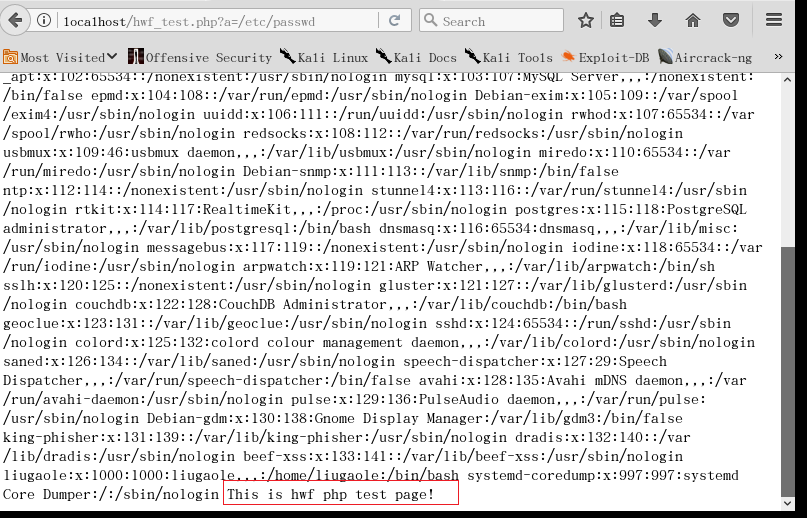Click the text "liugaole:x:1000:1000"
The image size is (807, 518).
point(84,475)
